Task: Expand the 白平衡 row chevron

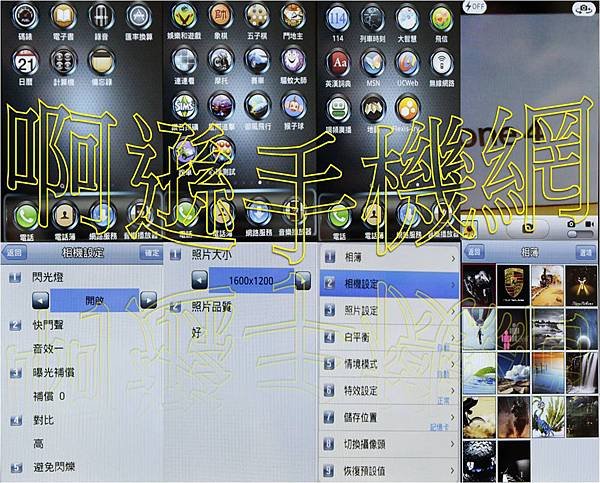Action: [453, 337]
